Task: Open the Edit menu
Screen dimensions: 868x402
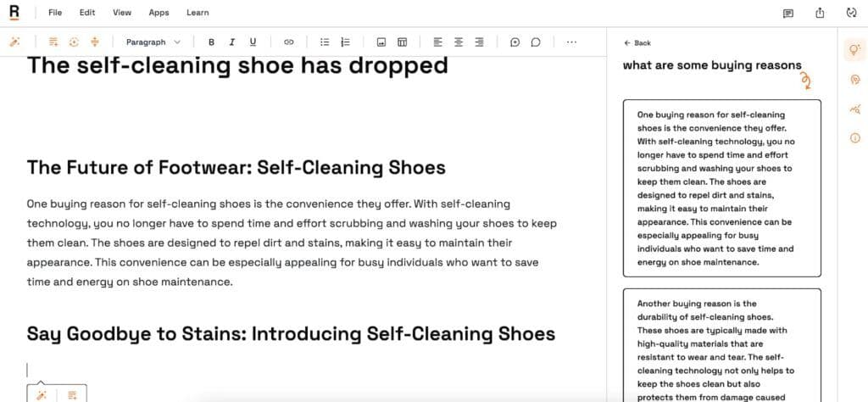Action: pyautogui.click(x=87, y=12)
